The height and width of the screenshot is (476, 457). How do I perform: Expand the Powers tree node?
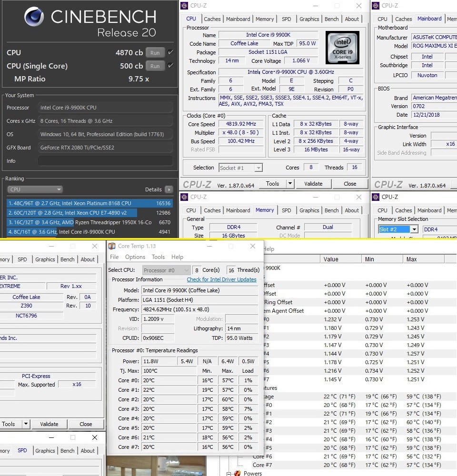(x=229, y=473)
